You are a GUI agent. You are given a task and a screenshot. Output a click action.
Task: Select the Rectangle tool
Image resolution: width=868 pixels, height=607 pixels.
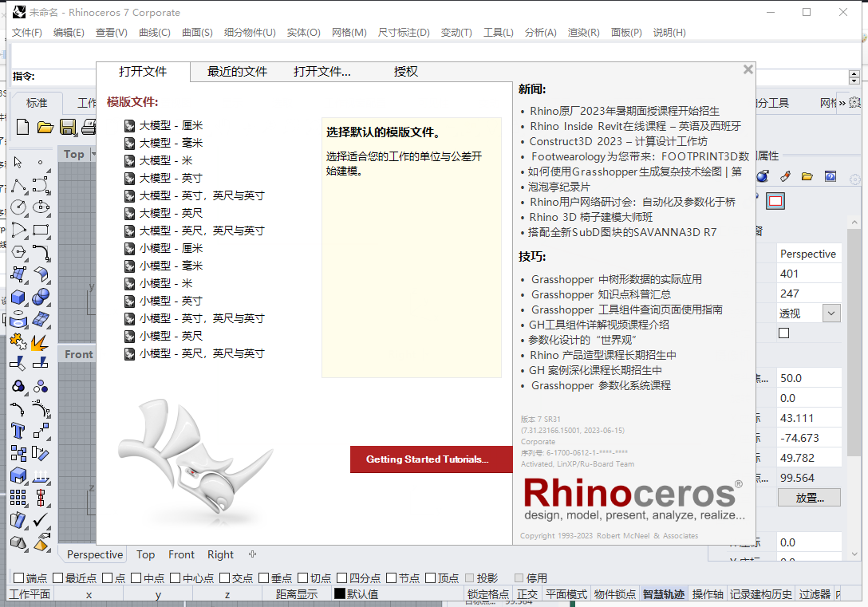pos(41,230)
